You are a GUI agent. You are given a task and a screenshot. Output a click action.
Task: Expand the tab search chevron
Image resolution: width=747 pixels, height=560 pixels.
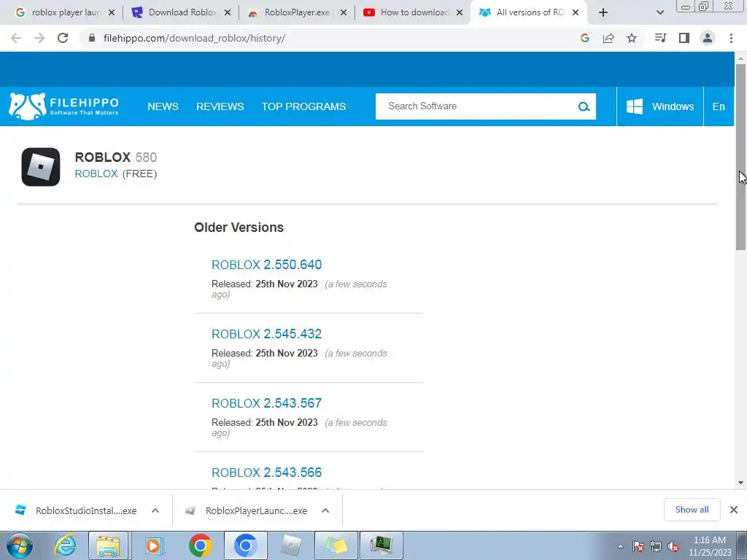(x=659, y=12)
